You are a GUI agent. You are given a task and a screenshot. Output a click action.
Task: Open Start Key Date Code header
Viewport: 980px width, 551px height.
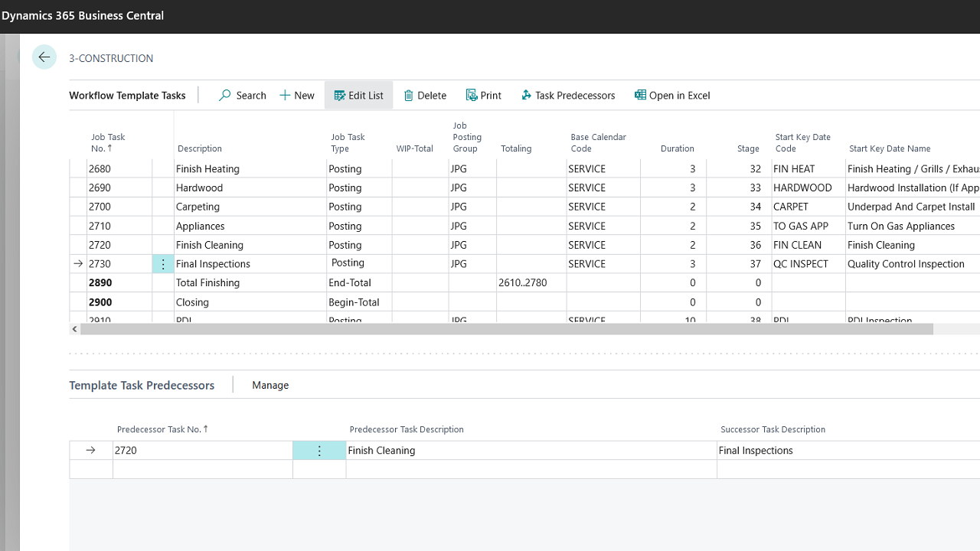click(x=802, y=142)
